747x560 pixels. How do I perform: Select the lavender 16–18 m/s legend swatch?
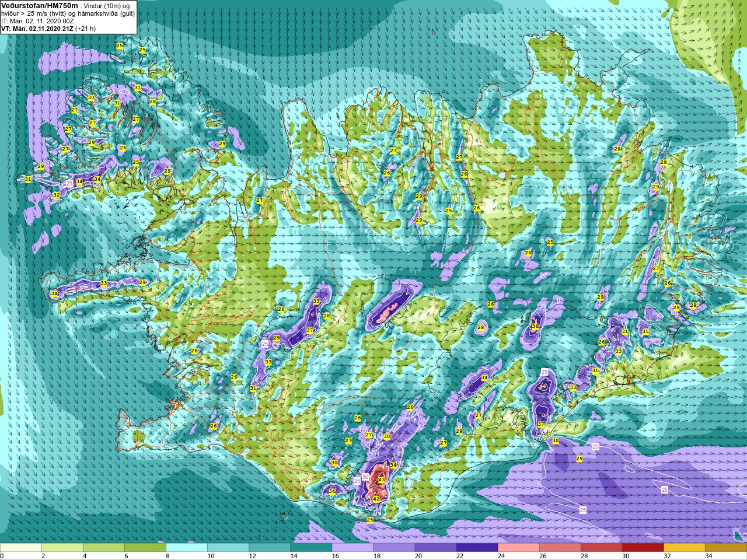(352, 548)
